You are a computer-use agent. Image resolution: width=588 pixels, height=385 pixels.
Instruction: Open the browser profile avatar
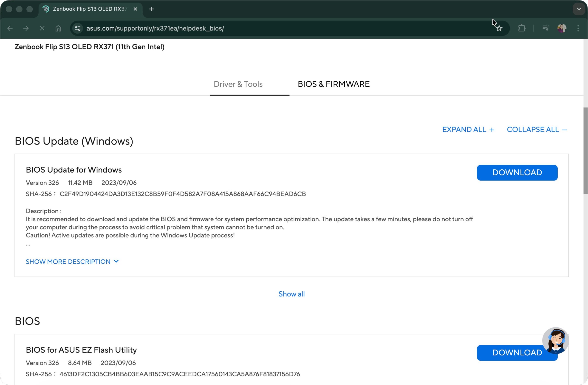pyautogui.click(x=562, y=28)
